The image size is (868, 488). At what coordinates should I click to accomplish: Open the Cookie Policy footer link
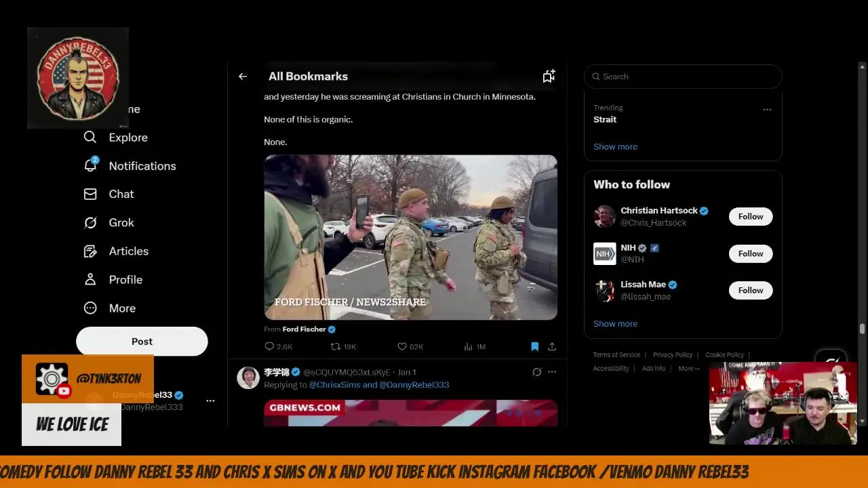724,354
